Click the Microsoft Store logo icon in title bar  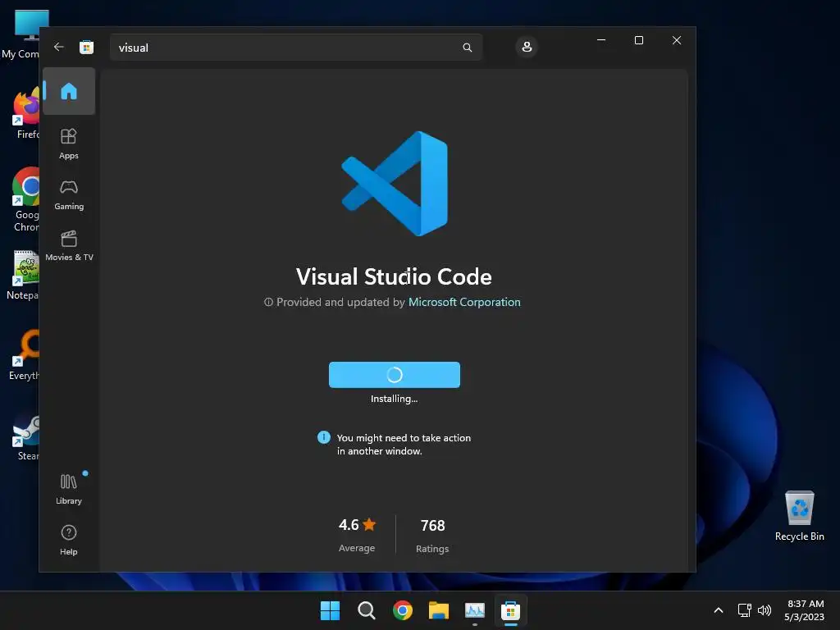[86, 47]
